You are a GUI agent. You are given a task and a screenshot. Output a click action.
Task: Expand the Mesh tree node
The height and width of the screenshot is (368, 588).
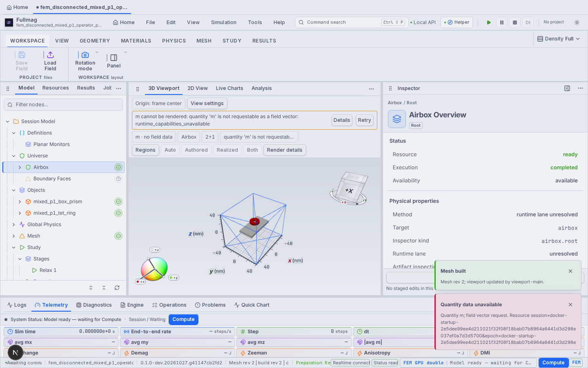click(x=13, y=236)
